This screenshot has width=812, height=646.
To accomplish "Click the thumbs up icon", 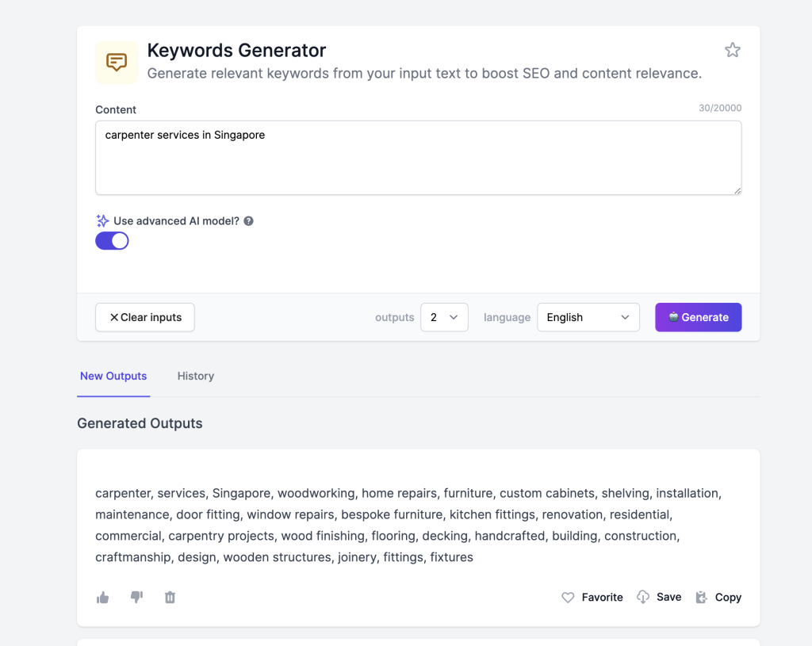I will tap(102, 598).
